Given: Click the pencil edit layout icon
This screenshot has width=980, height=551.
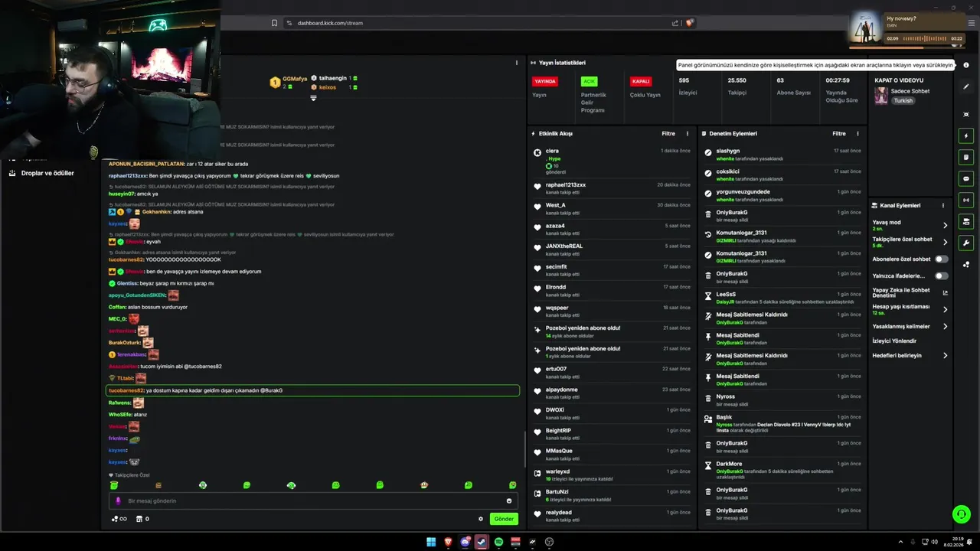Looking at the screenshot, I should pos(966,86).
